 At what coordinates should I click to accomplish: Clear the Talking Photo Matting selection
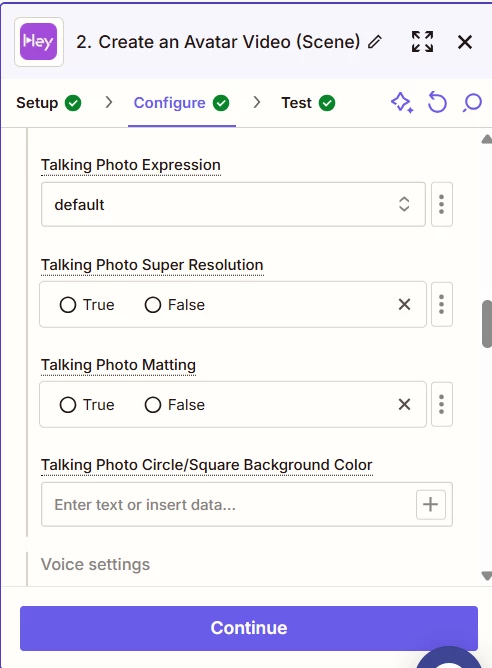(404, 404)
